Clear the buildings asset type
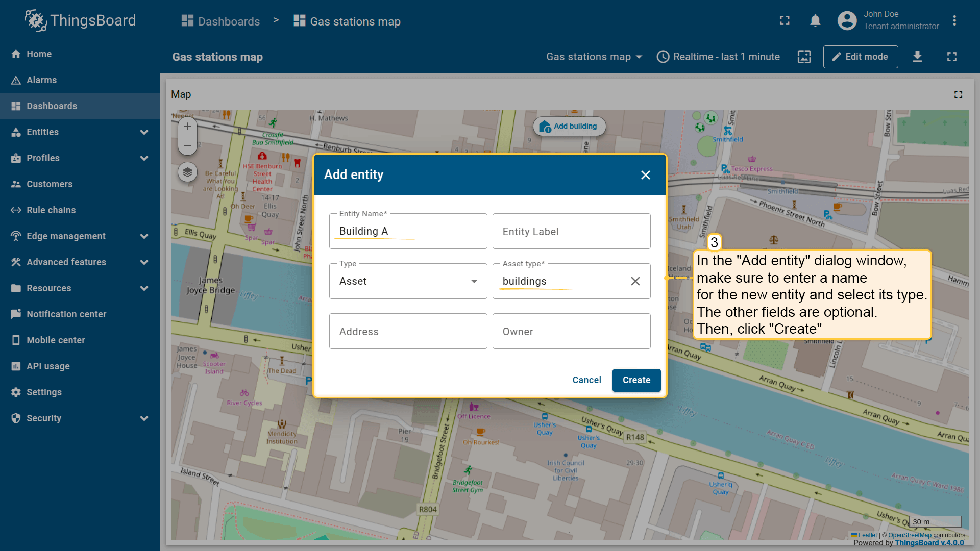This screenshot has height=551, width=980. [x=635, y=281]
